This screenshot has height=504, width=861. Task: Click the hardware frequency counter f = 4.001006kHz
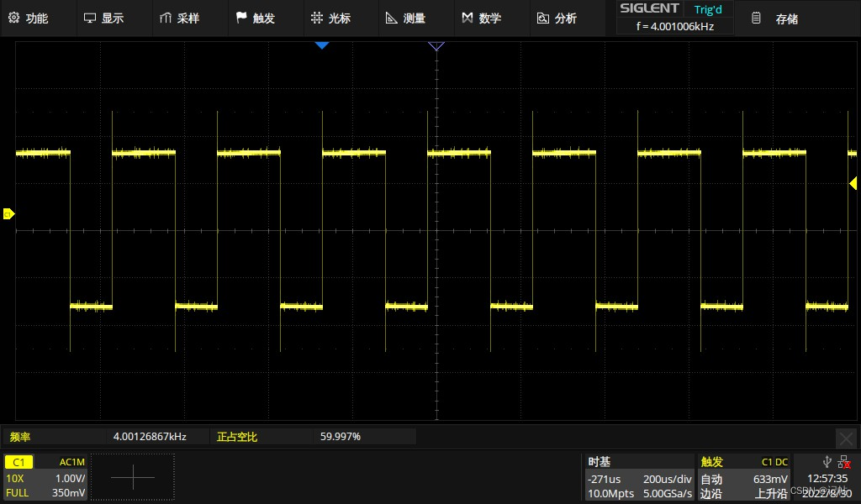pos(675,26)
